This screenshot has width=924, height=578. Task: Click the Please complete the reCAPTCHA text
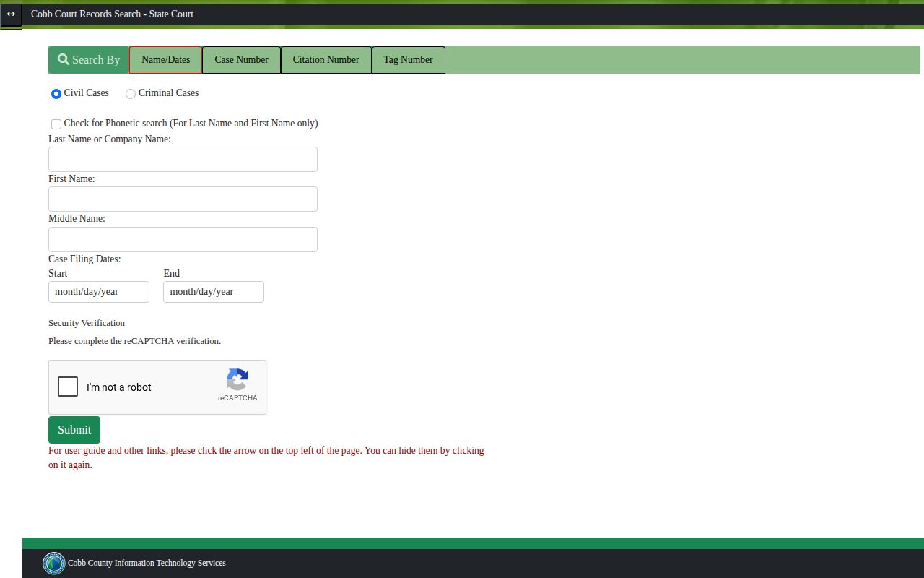(134, 341)
